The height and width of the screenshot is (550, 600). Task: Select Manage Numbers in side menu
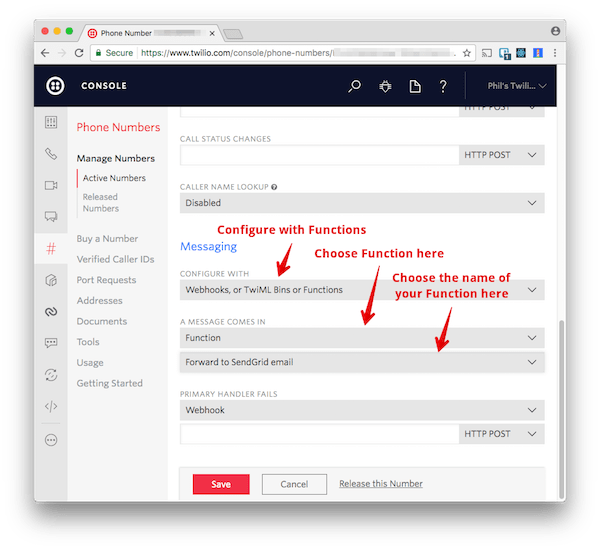tap(116, 158)
